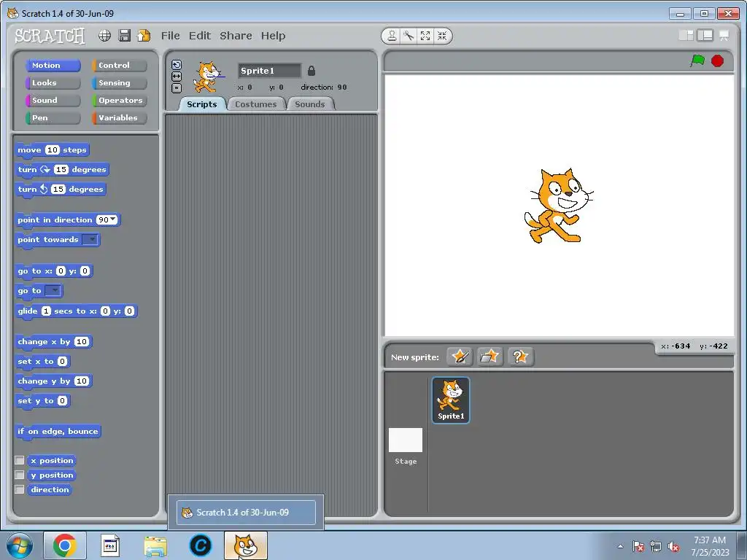The width and height of the screenshot is (747, 560).
Task: Toggle the direction checkbox
Action: [20, 489]
